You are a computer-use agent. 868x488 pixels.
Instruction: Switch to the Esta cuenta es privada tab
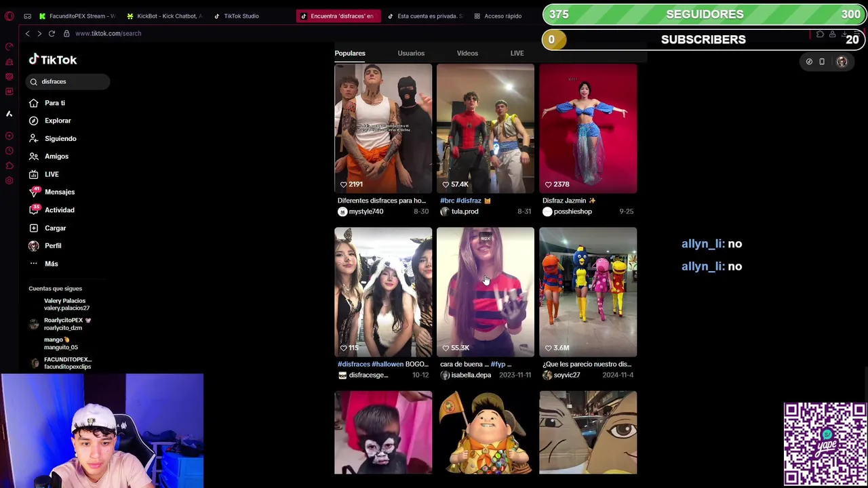coord(425,16)
